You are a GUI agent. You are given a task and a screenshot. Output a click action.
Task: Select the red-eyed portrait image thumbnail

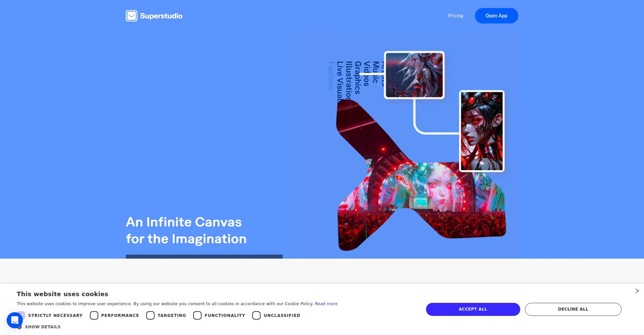coord(482,131)
